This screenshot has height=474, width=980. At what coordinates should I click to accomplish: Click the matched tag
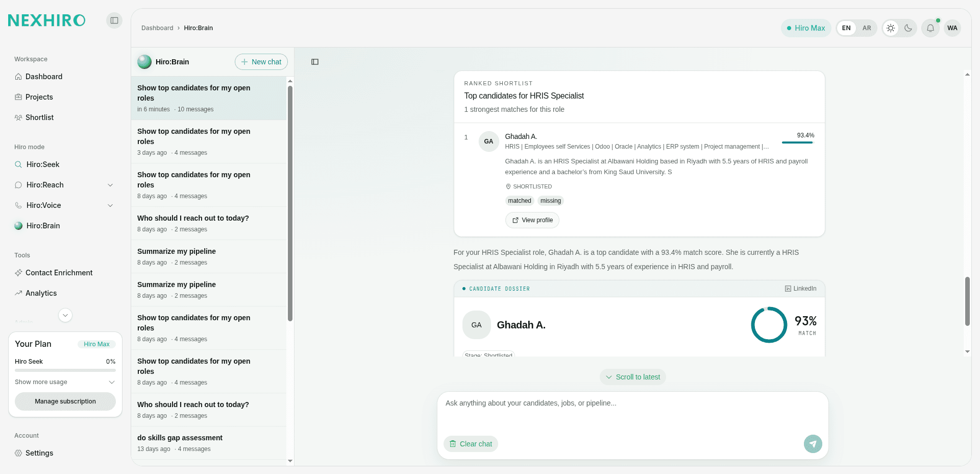(520, 201)
